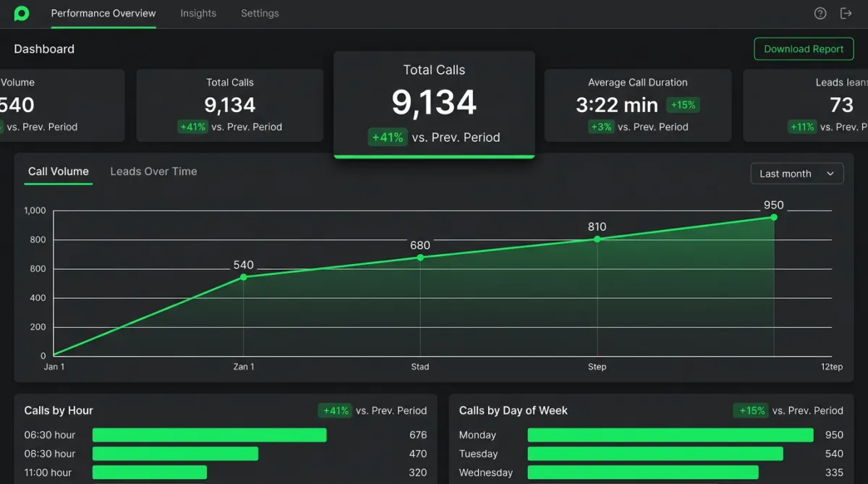Click the Monday value 950
This screenshot has height=484, width=868.
834,435
